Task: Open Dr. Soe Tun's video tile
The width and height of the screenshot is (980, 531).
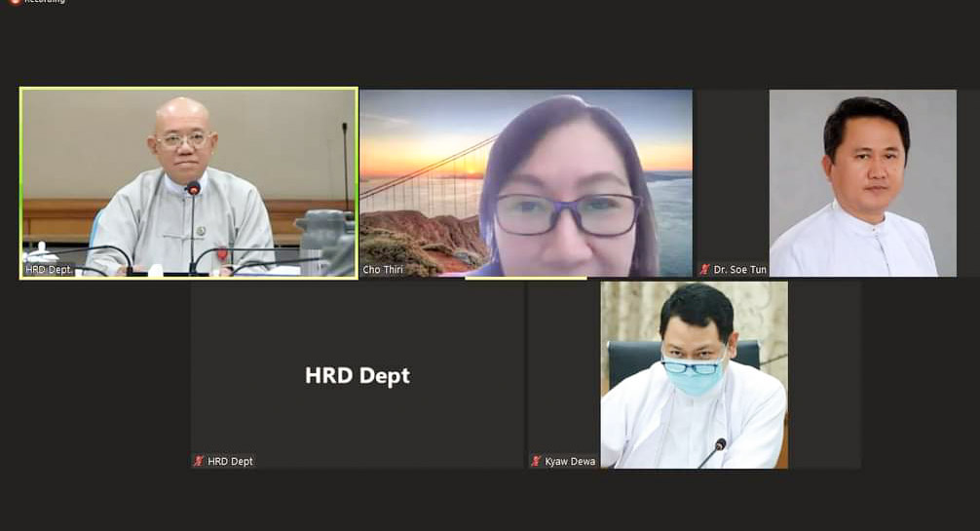Action: tap(836, 182)
